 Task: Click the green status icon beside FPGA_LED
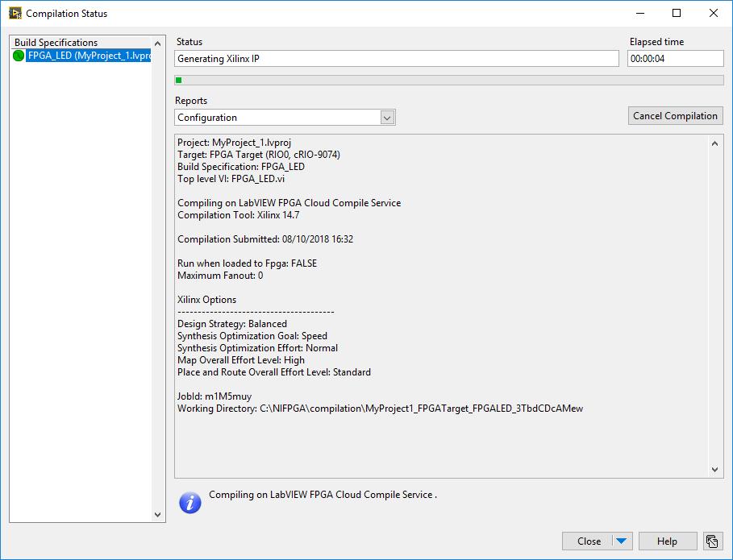point(19,56)
